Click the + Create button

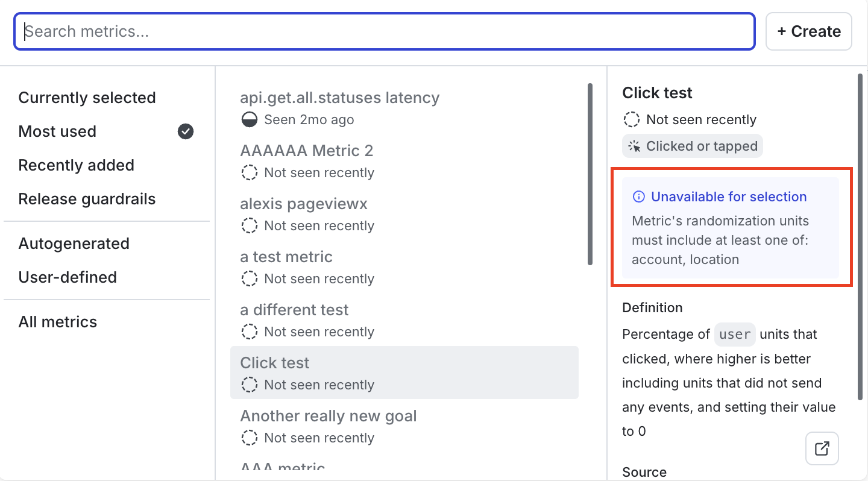click(x=808, y=31)
